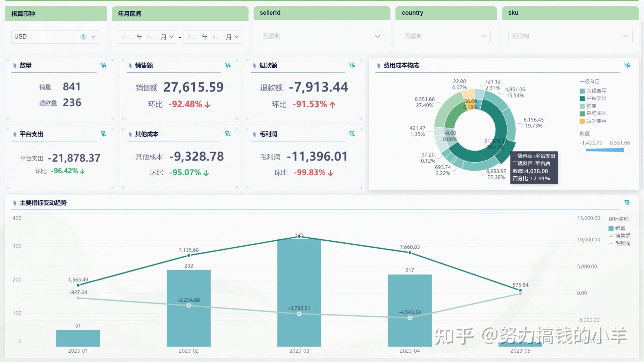
Task: Click filter icon on 销售额 card
Action: click(x=228, y=65)
